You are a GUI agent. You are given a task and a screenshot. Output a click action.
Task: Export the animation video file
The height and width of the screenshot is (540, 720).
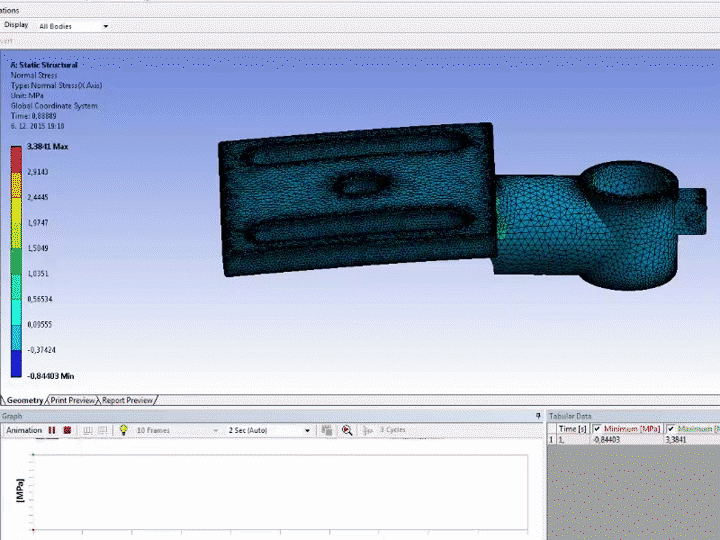[x=327, y=430]
